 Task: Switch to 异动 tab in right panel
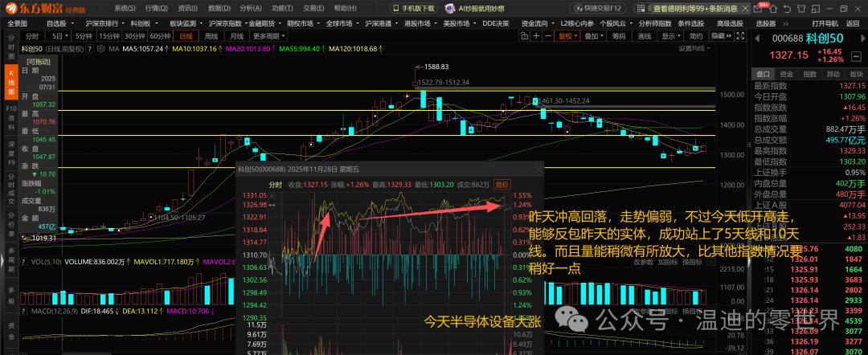[x=833, y=74]
